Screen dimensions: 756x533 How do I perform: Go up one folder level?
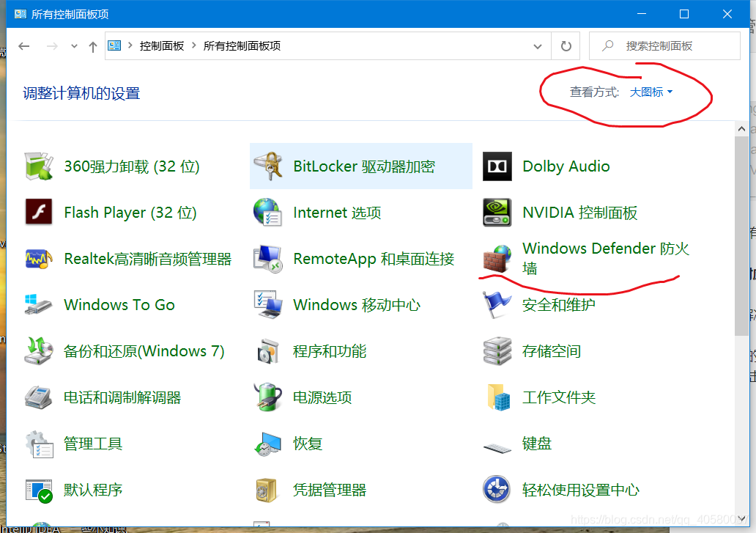point(93,46)
